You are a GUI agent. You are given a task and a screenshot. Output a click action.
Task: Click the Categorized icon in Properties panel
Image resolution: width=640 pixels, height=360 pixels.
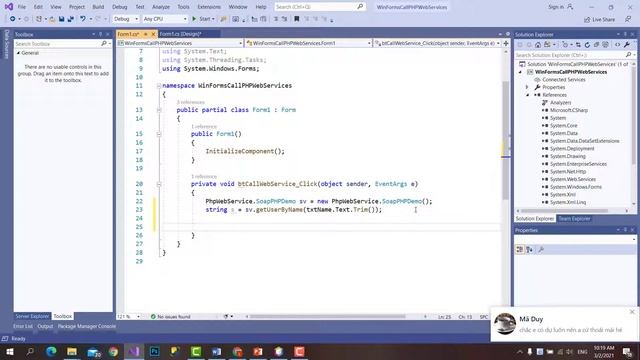tap(520, 249)
